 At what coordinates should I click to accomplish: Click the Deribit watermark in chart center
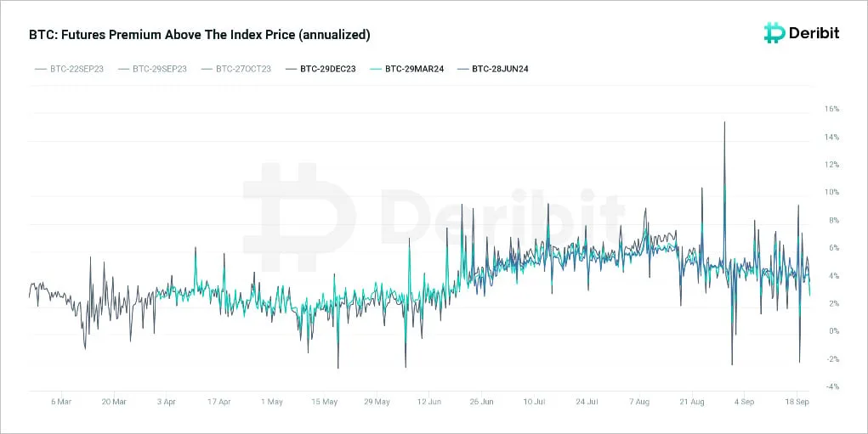pyautogui.click(x=434, y=217)
